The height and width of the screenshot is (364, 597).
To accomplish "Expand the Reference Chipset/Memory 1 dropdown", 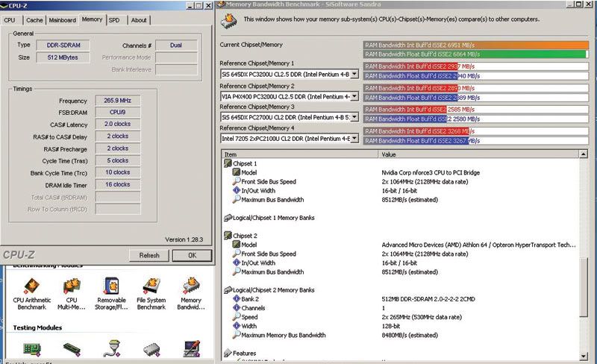I will [x=354, y=75].
